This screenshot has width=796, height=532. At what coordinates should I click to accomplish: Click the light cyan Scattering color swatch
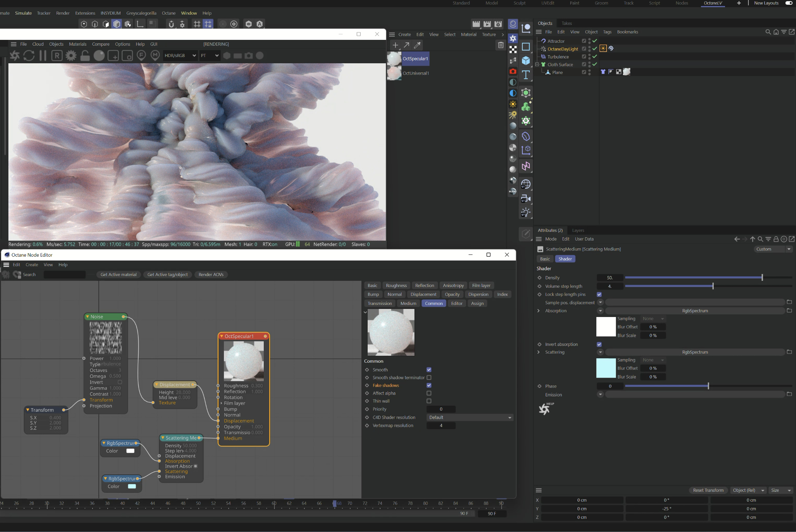point(606,368)
